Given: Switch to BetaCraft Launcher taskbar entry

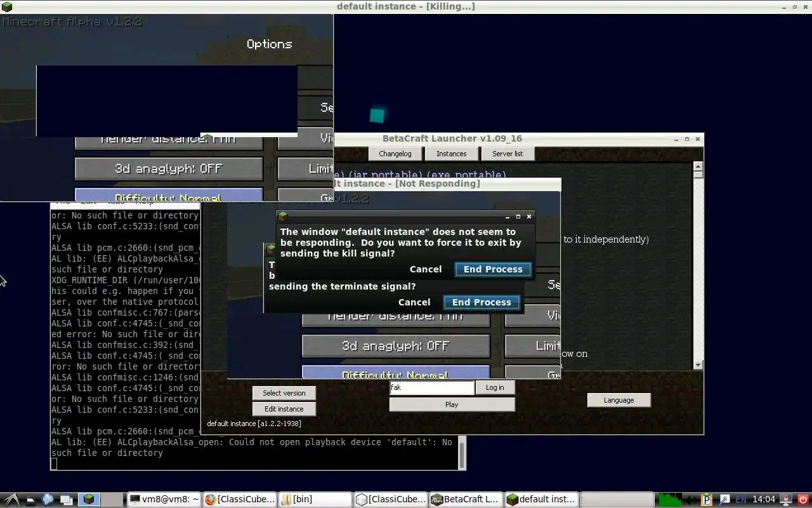Looking at the screenshot, I should [466, 499].
